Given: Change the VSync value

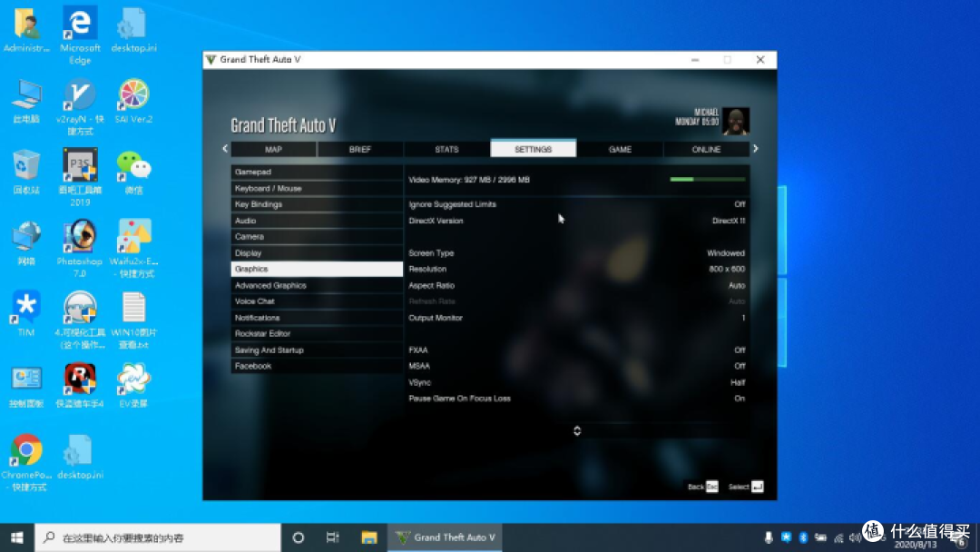Looking at the screenshot, I should click(576, 382).
